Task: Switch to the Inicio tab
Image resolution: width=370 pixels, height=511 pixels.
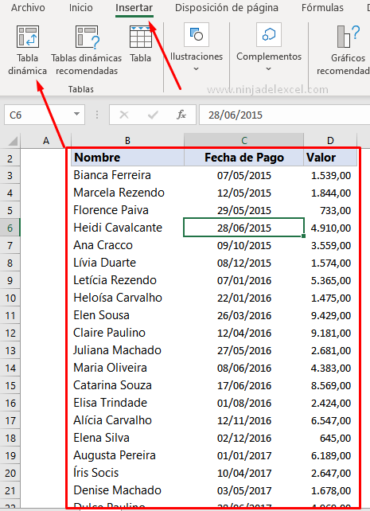Action: click(x=81, y=7)
